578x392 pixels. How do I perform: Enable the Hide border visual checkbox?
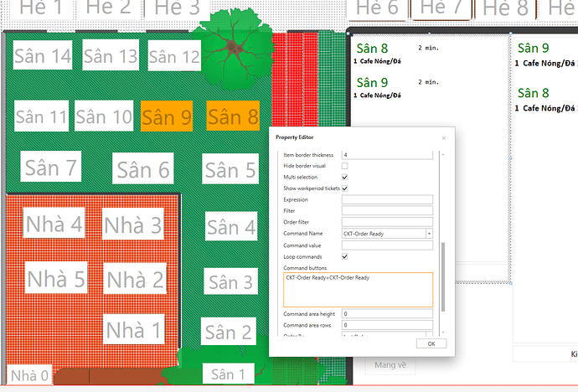pos(344,166)
